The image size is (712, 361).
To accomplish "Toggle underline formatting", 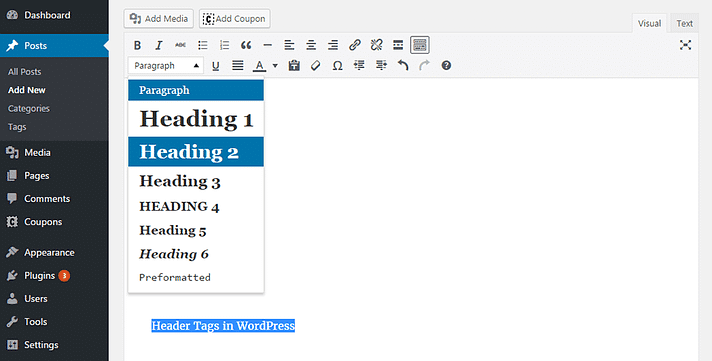I will coord(216,66).
